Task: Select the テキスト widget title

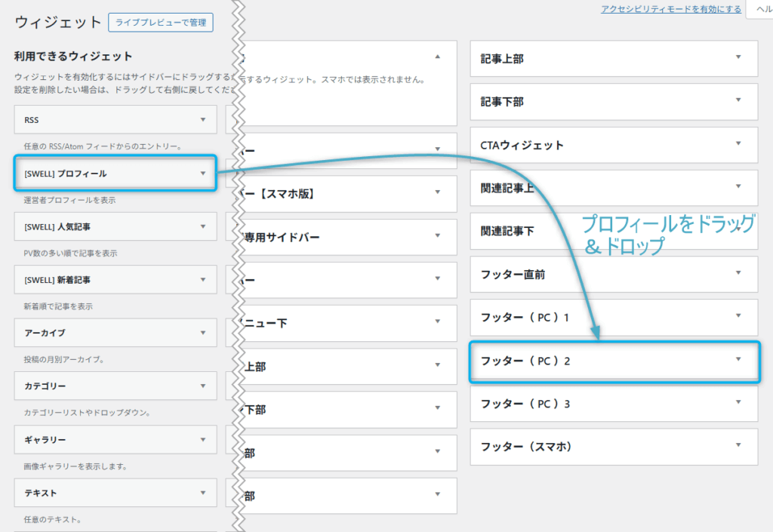Action: click(41, 493)
